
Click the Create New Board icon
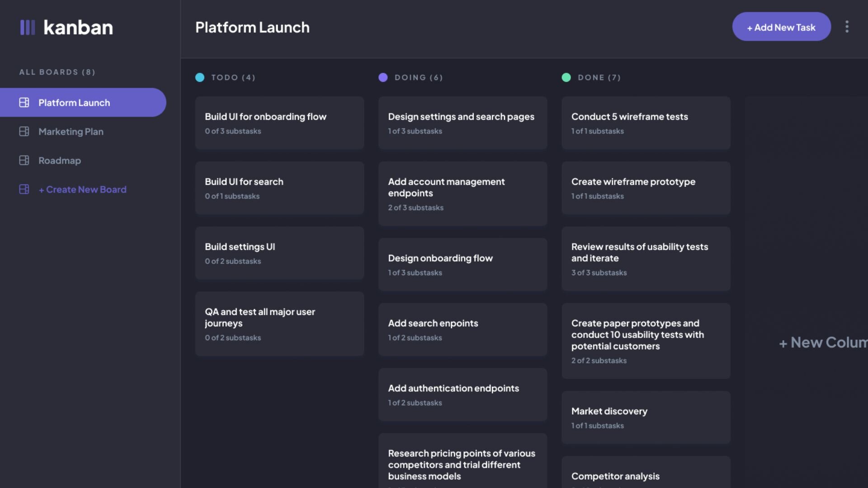(x=24, y=189)
